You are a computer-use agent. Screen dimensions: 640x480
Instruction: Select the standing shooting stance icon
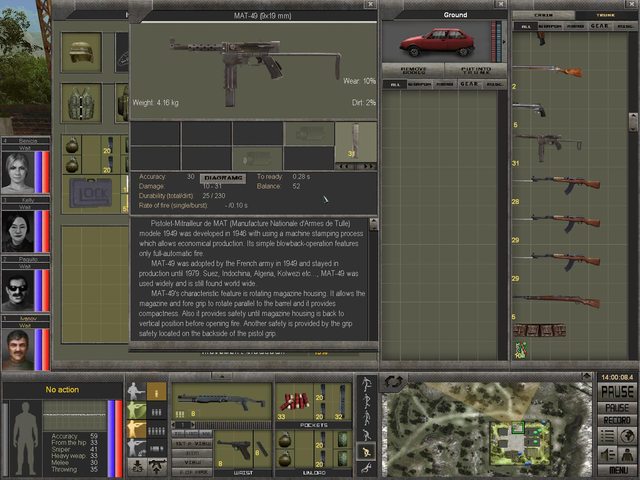click(x=136, y=391)
